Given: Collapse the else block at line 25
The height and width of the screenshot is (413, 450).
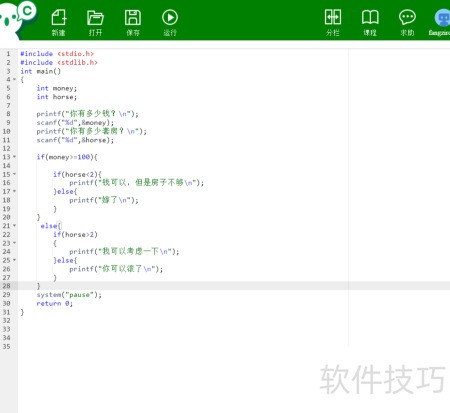Looking at the screenshot, I should pos(14,260).
